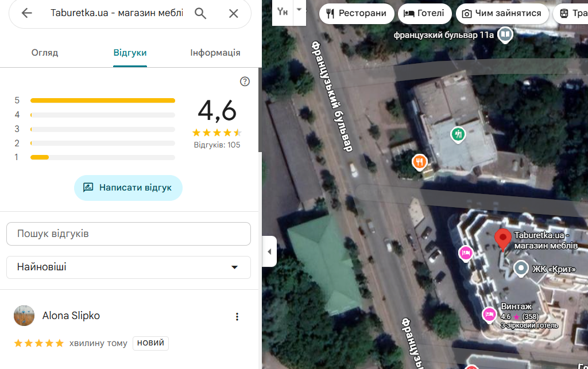Filter map by Ресторани chip

[x=357, y=14]
